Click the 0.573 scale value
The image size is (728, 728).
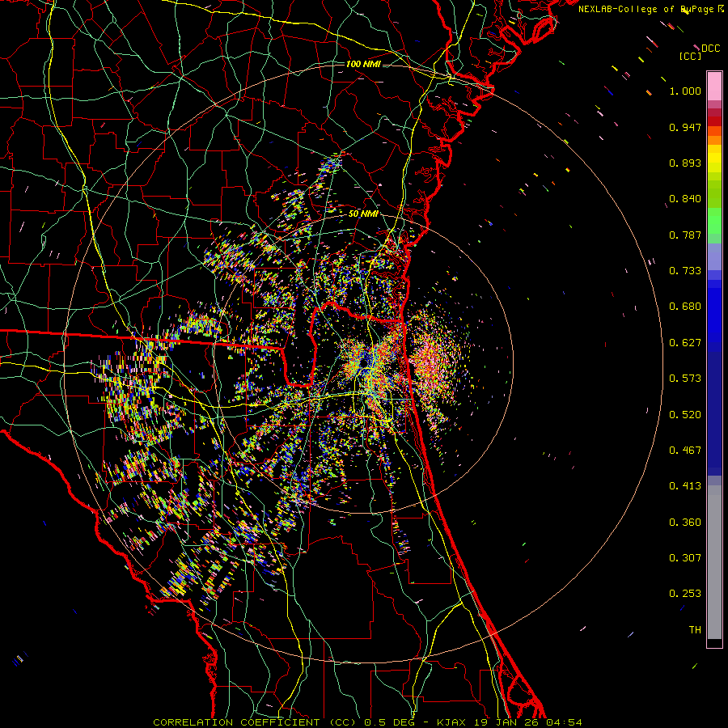tap(685, 379)
